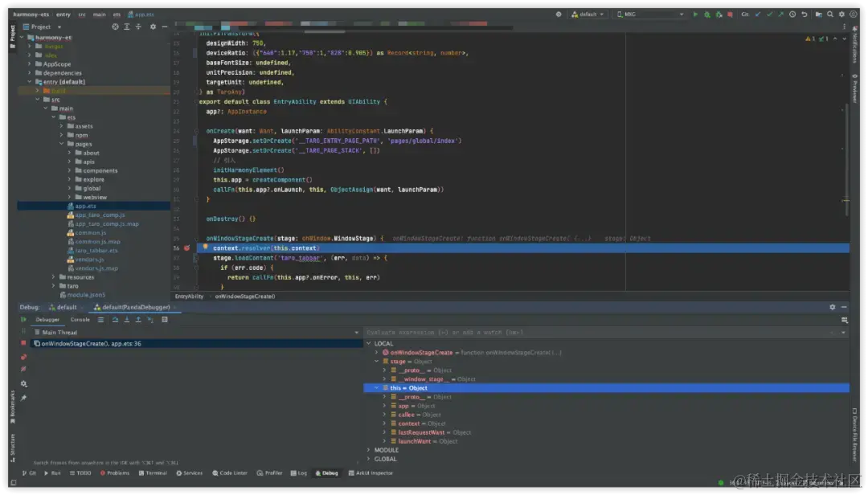Open Debug tool window settings gear
868x495 pixels.
click(832, 307)
